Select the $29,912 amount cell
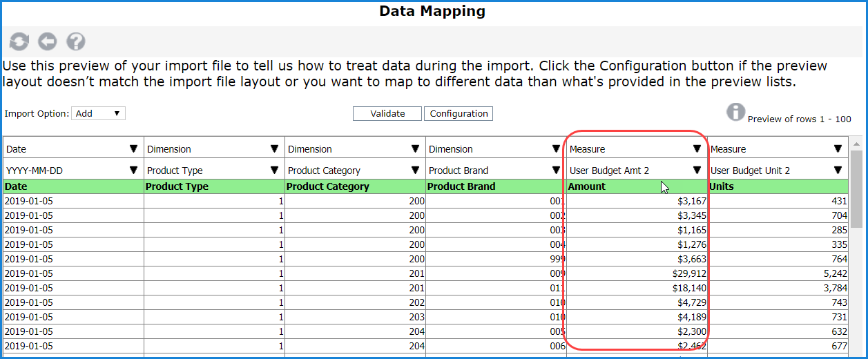 pyautogui.click(x=636, y=273)
